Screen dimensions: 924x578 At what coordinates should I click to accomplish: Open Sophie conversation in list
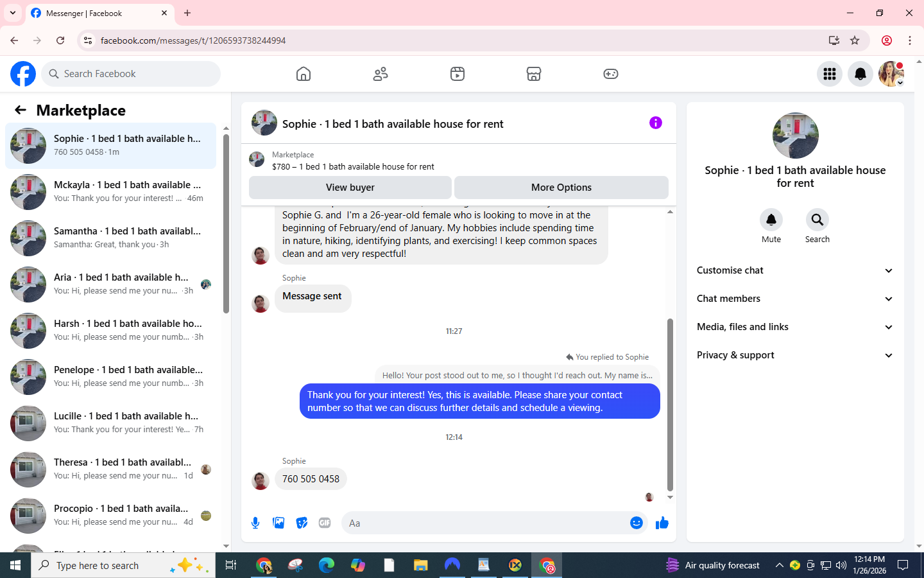(110, 146)
